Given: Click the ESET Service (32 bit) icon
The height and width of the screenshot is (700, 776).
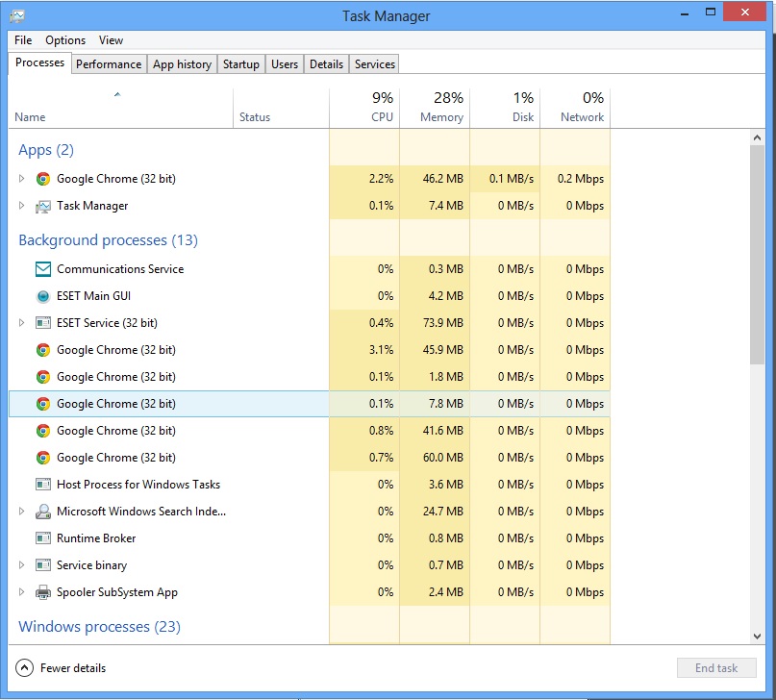Looking at the screenshot, I should point(43,323).
